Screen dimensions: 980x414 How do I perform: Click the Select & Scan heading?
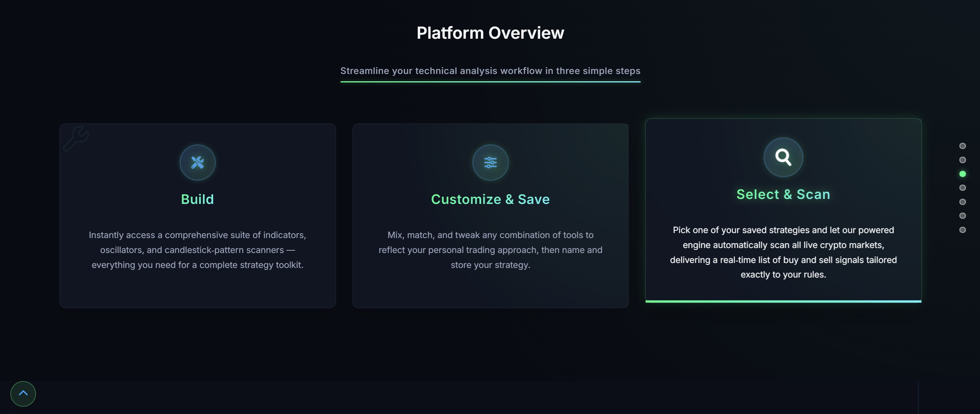(783, 194)
